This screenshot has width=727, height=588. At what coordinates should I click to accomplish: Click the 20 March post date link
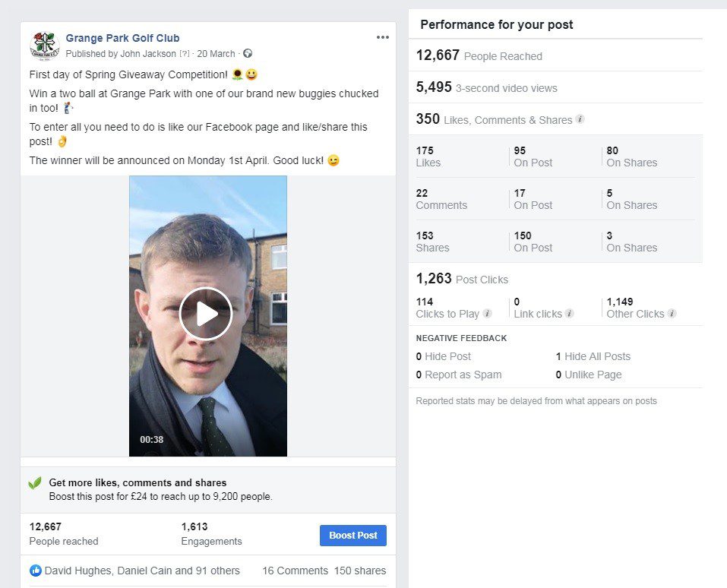point(216,54)
